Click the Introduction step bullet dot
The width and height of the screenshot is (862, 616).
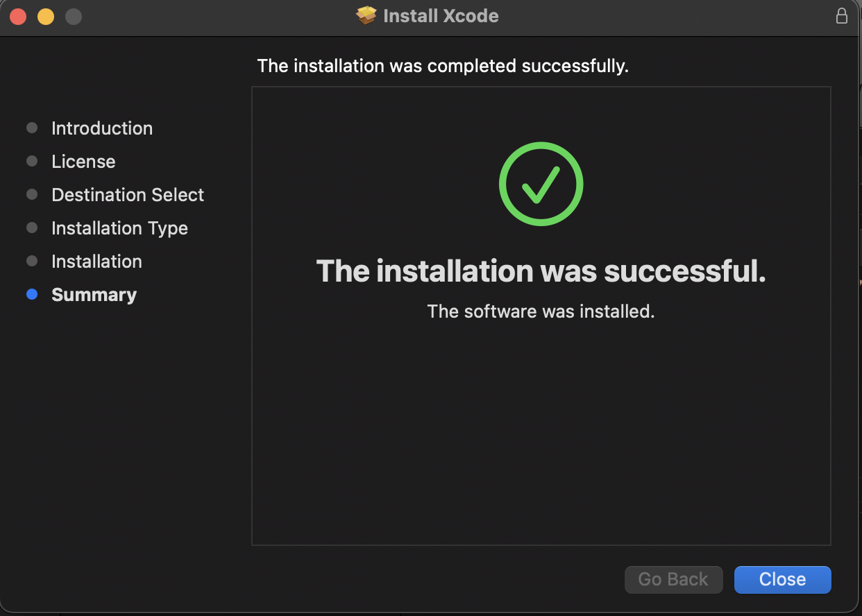[32, 128]
